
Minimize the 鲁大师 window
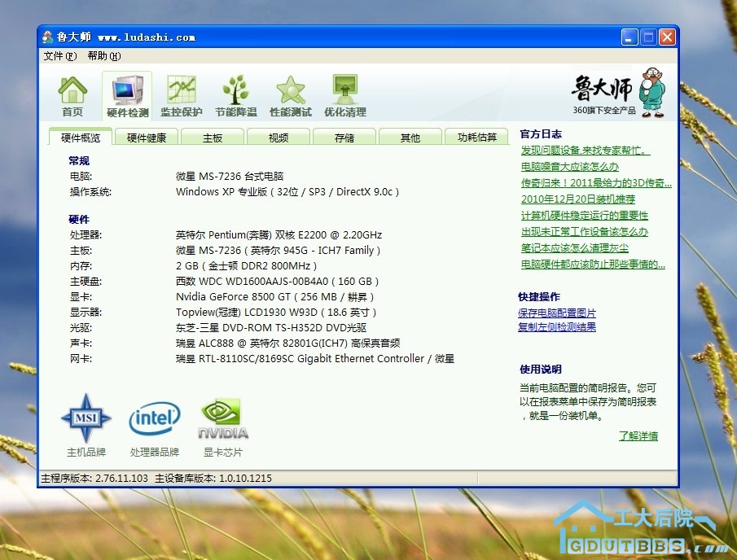tap(629, 37)
